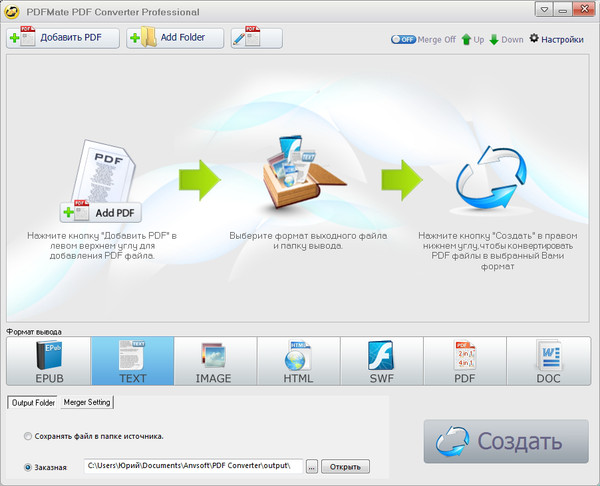This screenshot has height=486, width=600.
Task: Click the large Создать convert button
Action: click(x=506, y=441)
